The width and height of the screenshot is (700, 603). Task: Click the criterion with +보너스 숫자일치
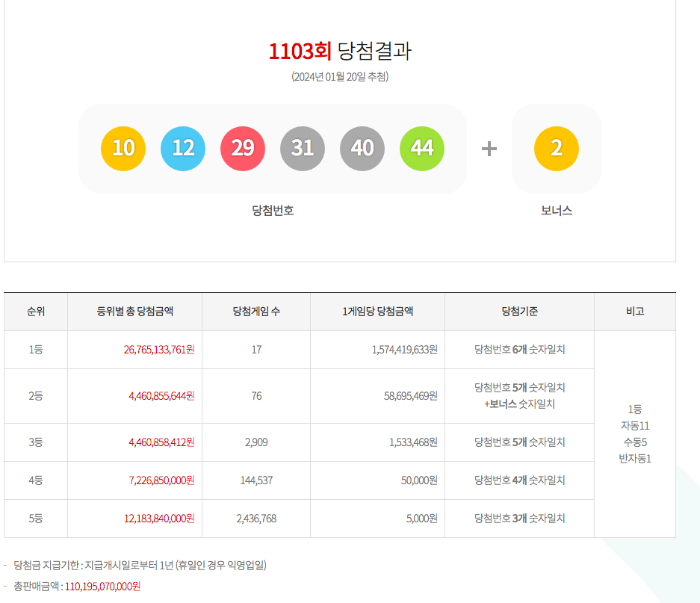click(x=520, y=396)
